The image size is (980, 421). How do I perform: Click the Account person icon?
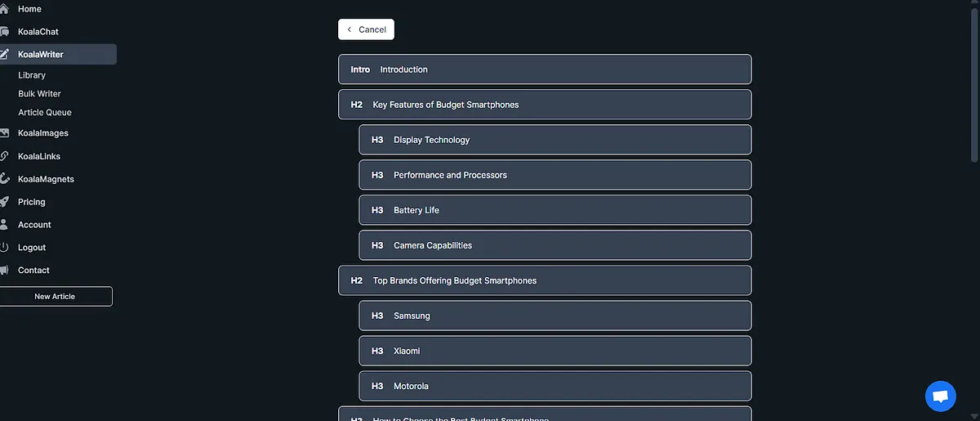[x=4, y=225]
